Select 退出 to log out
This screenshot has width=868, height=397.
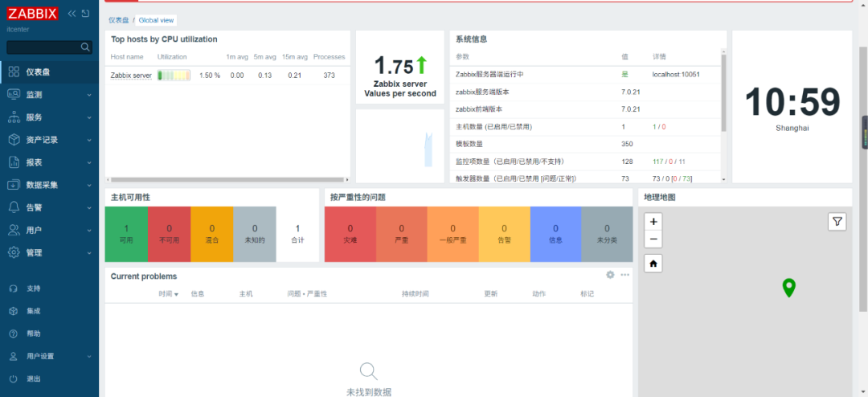[49, 379]
